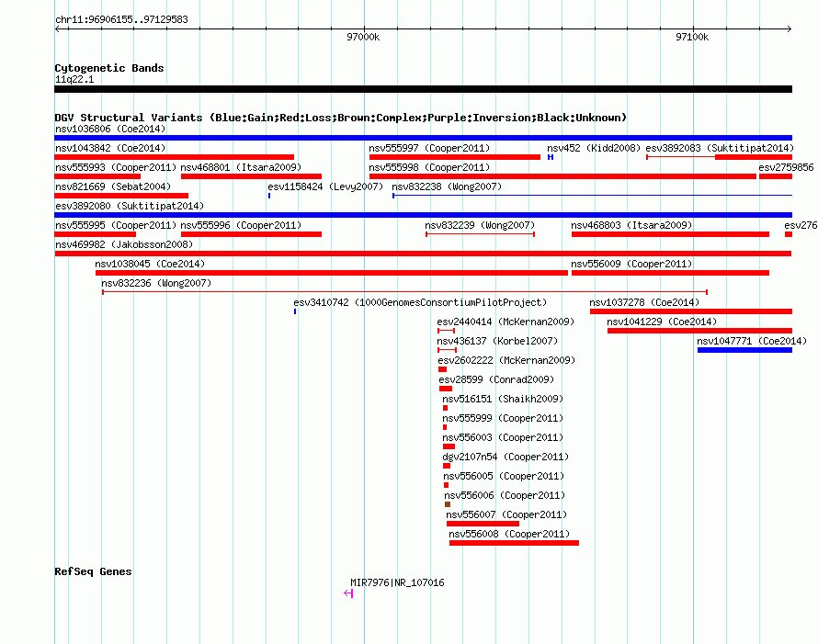Click the nsv556006 brown complex variant square
The height and width of the screenshot is (644, 818).
[x=448, y=504]
